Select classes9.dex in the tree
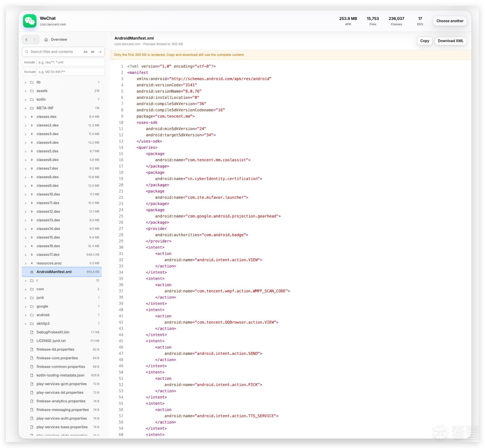The width and height of the screenshot is (485, 448). click(x=62, y=186)
